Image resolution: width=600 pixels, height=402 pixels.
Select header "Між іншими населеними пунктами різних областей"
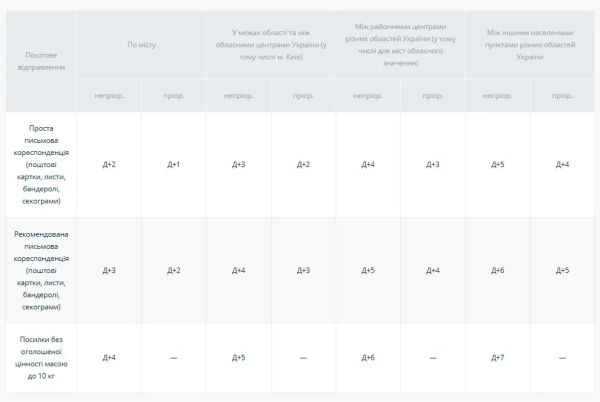530,46
